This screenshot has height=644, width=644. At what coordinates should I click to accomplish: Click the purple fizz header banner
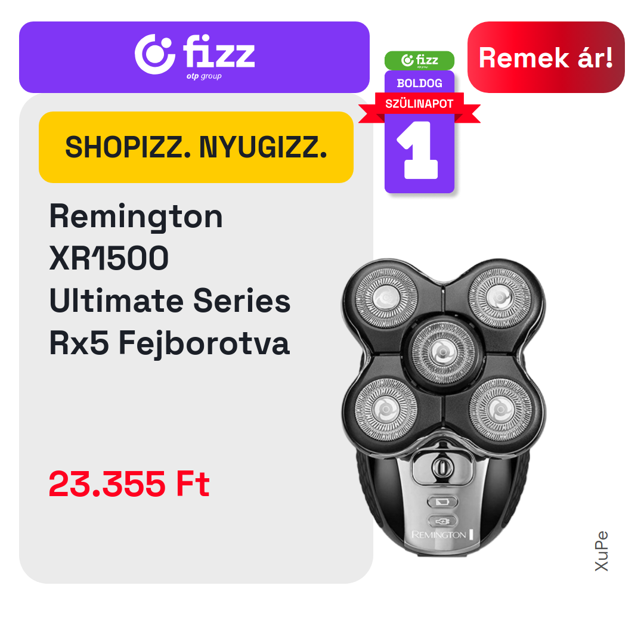coord(194,57)
